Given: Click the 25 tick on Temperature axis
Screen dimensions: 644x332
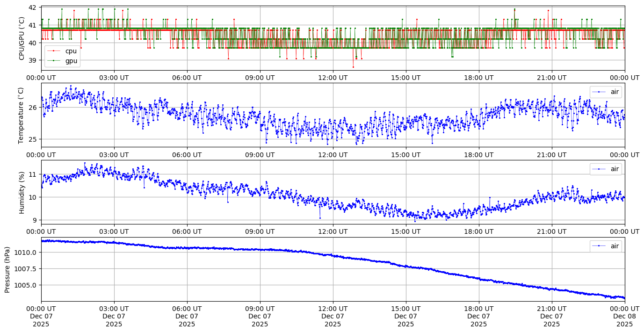Looking at the screenshot, I should [32, 139].
